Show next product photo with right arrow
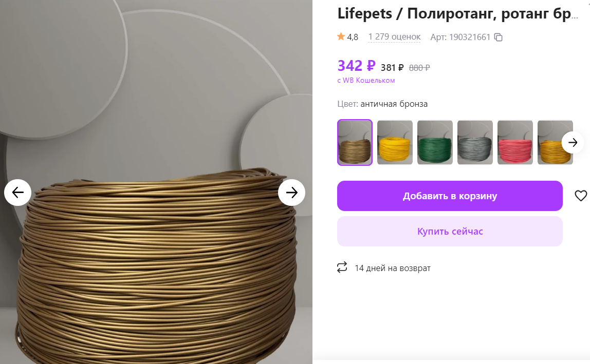 pyautogui.click(x=291, y=193)
